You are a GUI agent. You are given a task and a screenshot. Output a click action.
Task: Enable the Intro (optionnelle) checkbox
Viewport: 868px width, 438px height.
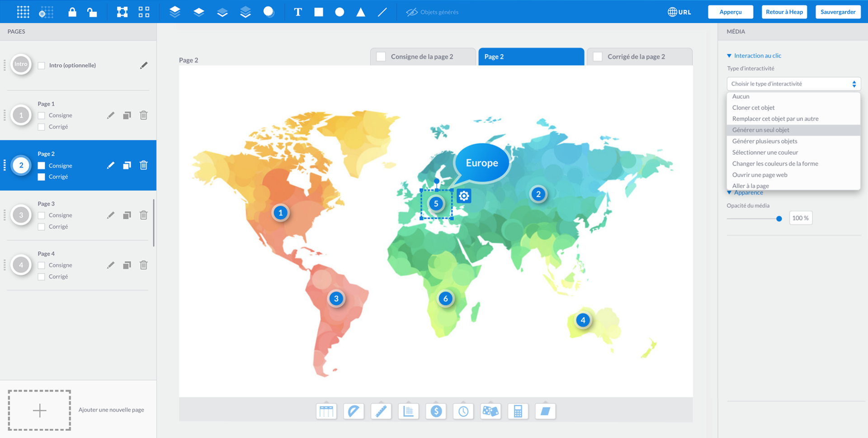pos(42,66)
